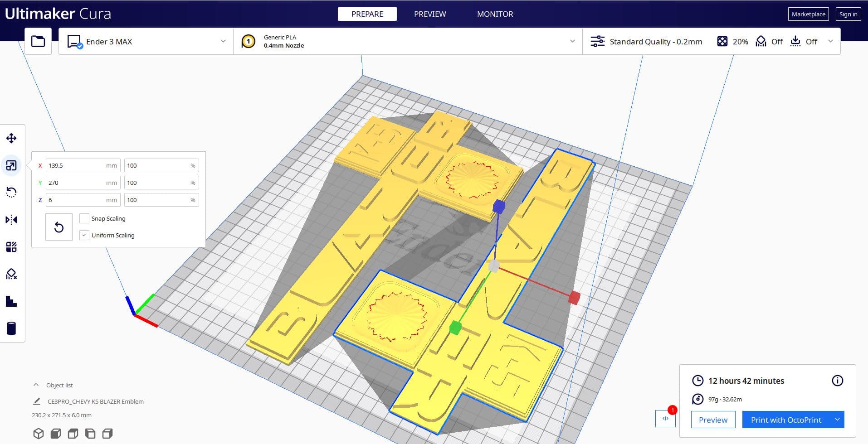This screenshot has width=868, height=444.
Task: Click the Open File folder icon
Action: pos(38,41)
